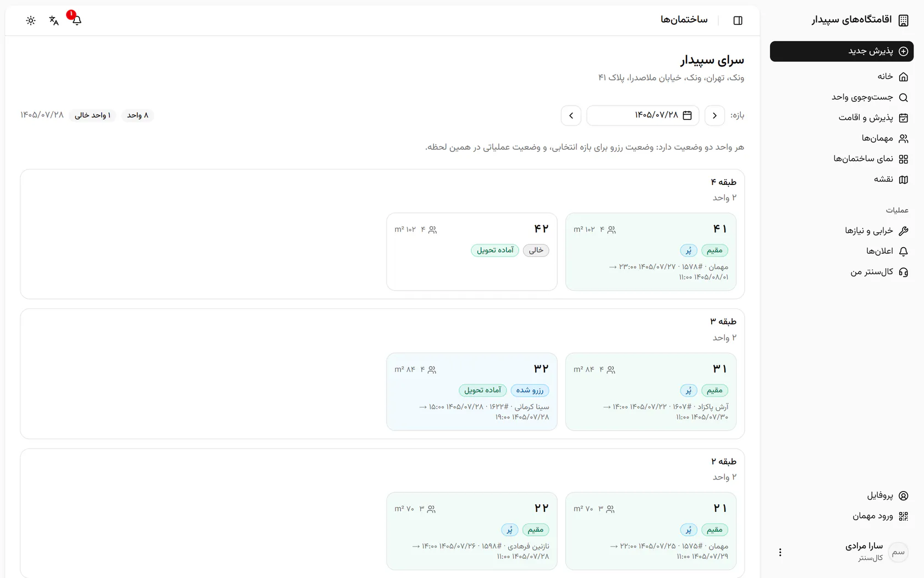Open پروفایل in the sidebar
The width and height of the screenshot is (924, 578).
[x=842, y=495]
